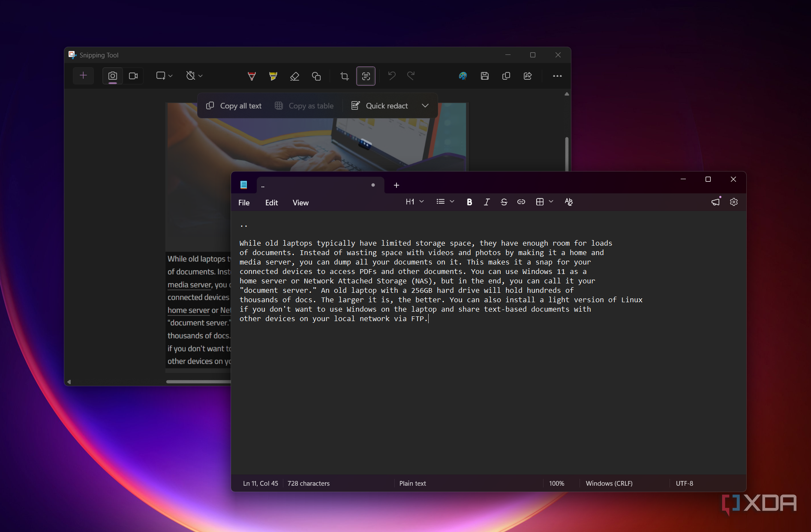Click the Snipping Tool horizontal scrollbar
This screenshot has height=532, width=811.
198,382
